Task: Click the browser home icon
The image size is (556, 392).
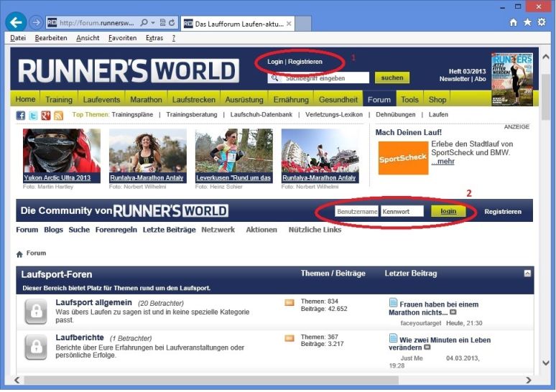Action: [x=513, y=22]
